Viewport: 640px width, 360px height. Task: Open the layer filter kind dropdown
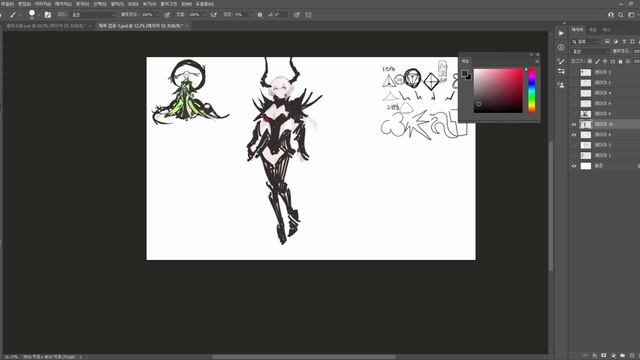[x=585, y=42]
